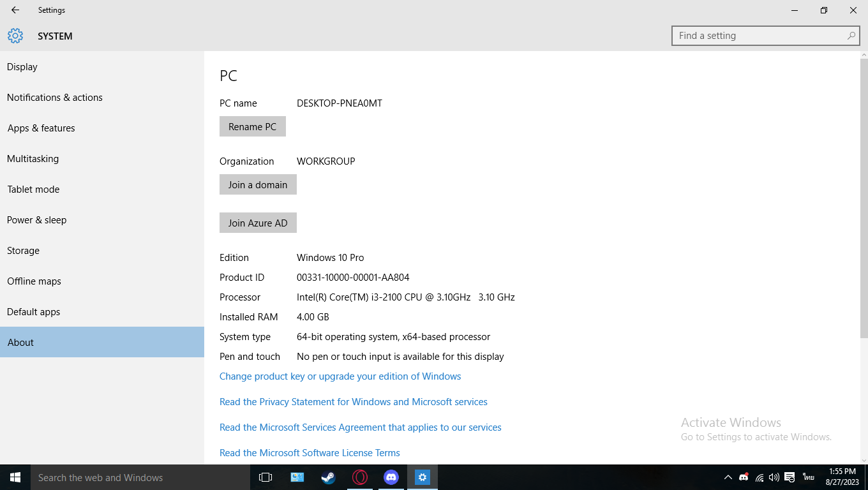Screen dimensions: 868x490
Task: Click the Discord tray icon with notification
Action: pos(744,477)
